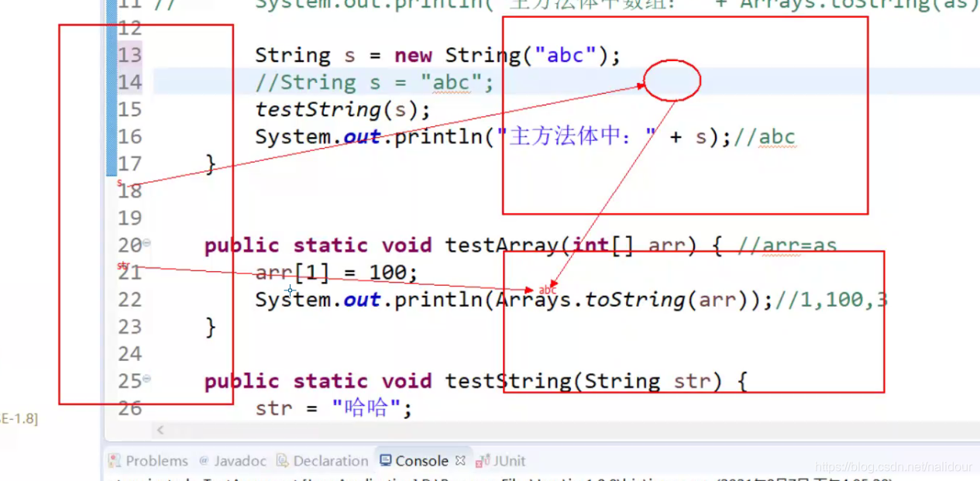The image size is (980, 481).
Task: Place cursor on 'String s = new String' line
Action: [x=438, y=55]
